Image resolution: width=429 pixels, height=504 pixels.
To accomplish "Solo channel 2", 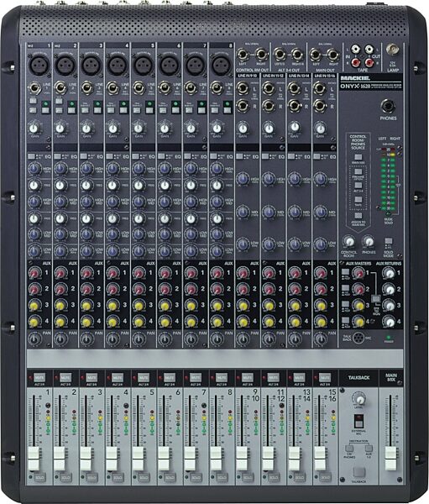I will tap(65, 478).
